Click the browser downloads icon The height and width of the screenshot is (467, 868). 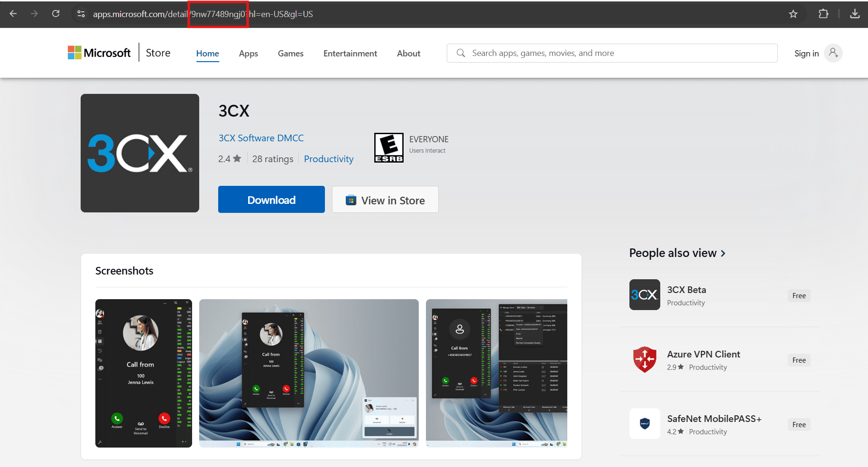[x=855, y=14]
